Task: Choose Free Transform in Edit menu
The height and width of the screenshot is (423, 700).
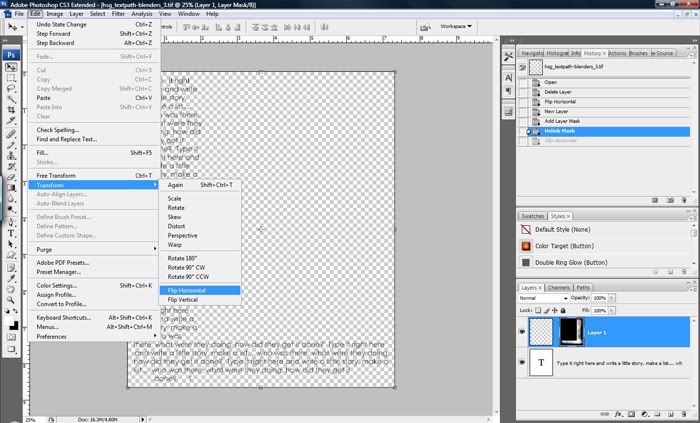Action: pos(93,175)
